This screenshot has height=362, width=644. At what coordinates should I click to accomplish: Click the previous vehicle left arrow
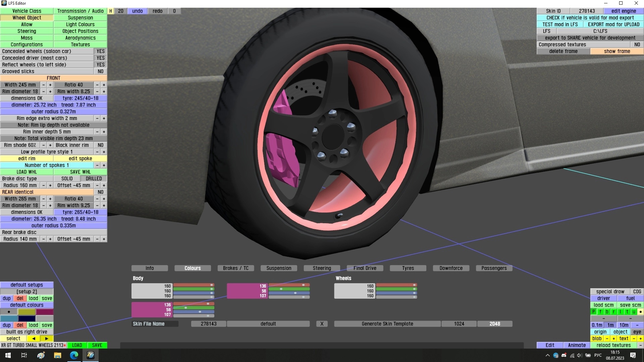(34, 339)
